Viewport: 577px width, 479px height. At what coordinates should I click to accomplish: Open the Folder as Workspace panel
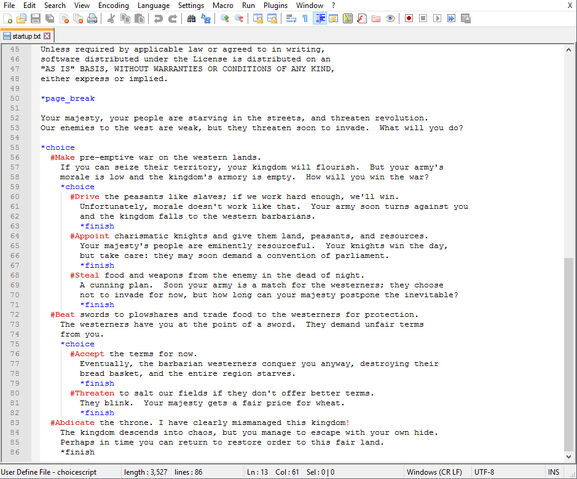[x=376, y=18]
